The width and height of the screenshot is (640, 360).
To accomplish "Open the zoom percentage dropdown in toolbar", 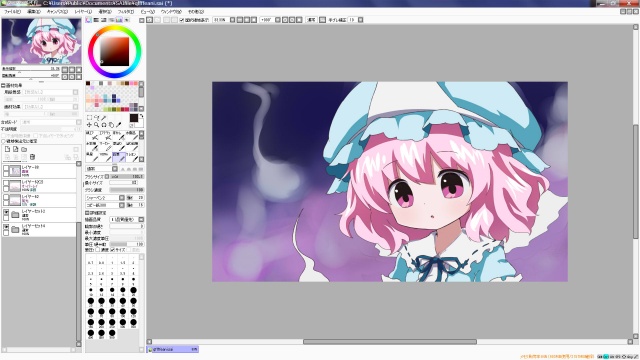I will coord(232,20).
